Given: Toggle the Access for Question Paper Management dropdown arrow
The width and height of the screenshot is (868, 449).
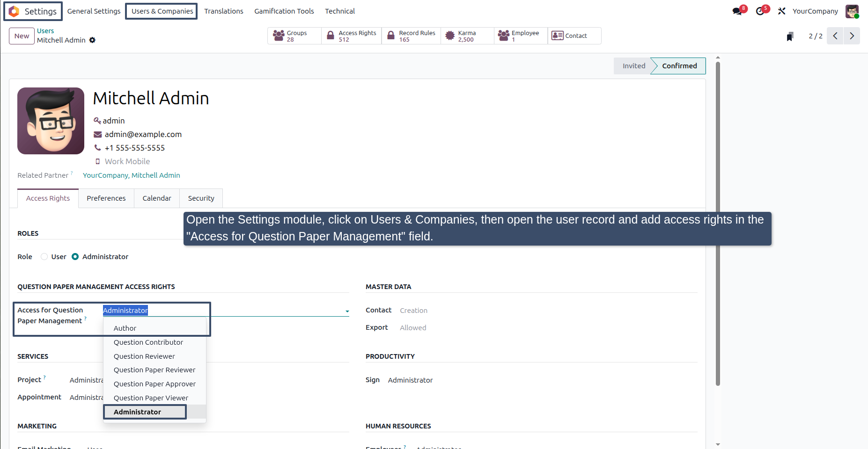Looking at the screenshot, I should tap(347, 311).
